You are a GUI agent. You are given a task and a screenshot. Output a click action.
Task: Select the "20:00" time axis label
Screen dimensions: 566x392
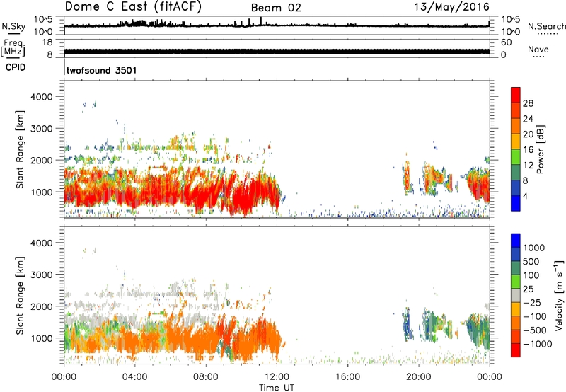418,377
